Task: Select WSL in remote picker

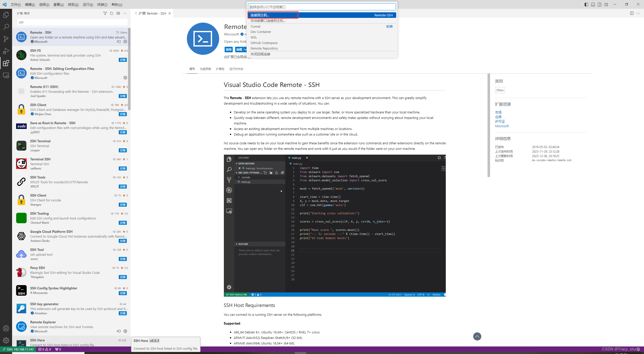Action: click(322, 37)
